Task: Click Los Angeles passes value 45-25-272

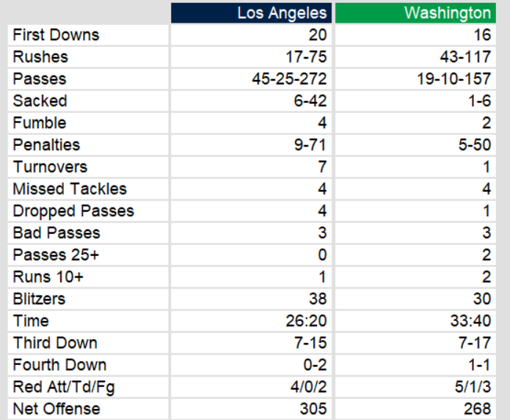Action: (x=289, y=79)
